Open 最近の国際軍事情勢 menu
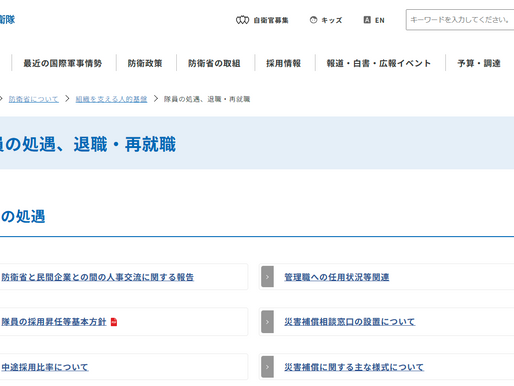This screenshot has height=386, width=514. point(63,63)
